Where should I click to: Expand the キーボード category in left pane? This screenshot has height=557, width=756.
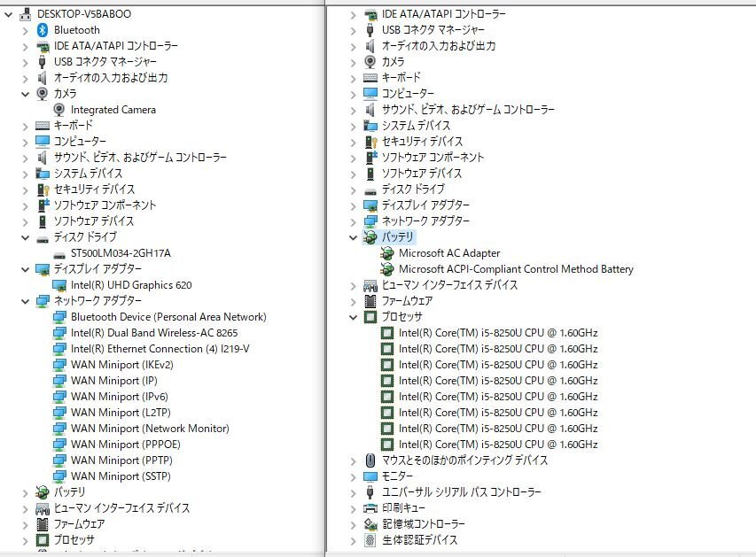click(25, 127)
